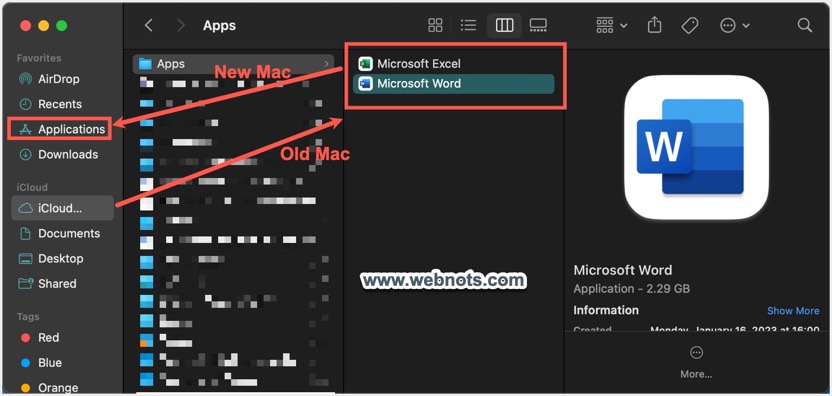
Task: Open AirDrop in the sidebar
Action: [x=49, y=79]
